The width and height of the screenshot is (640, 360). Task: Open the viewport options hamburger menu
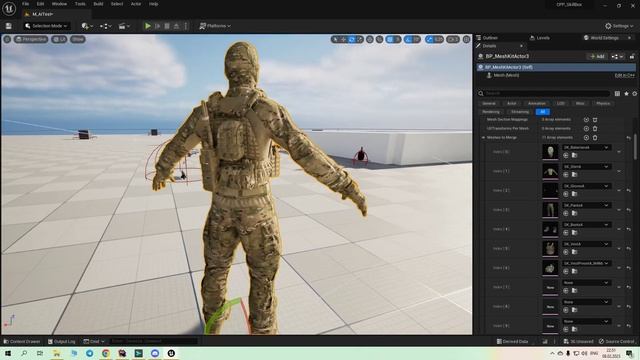[x=7, y=39]
